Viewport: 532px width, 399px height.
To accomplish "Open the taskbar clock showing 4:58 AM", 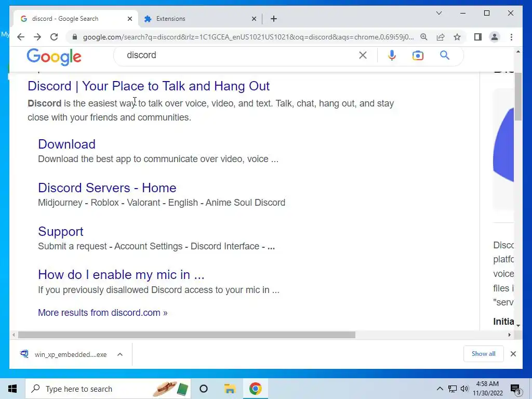I will pyautogui.click(x=487, y=389).
